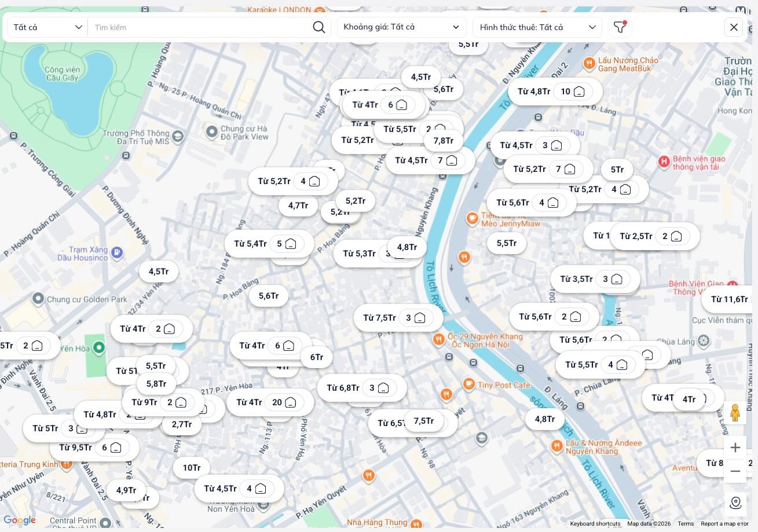Click the Tiny Post Cafe marker icon
The height and width of the screenshot is (532, 758).
point(468,384)
